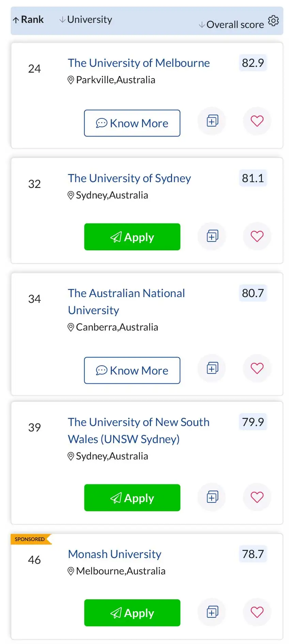Viewport: 294px width, 644px height.
Task: Add UNSW Sydney to compare list
Action: pos(212,497)
